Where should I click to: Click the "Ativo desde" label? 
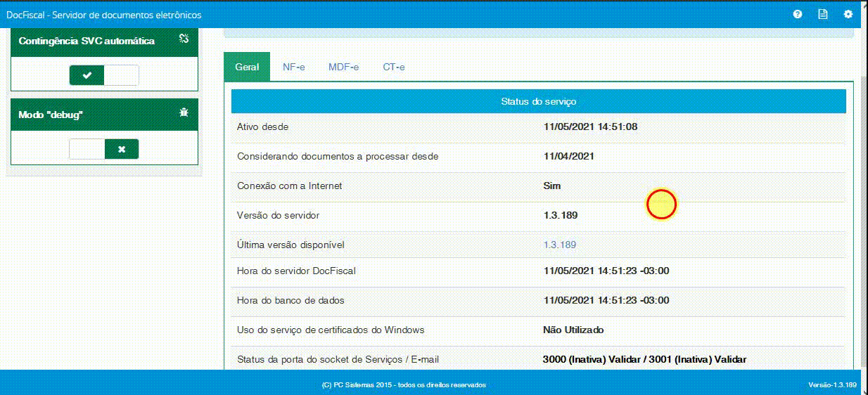(x=262, y=127)
